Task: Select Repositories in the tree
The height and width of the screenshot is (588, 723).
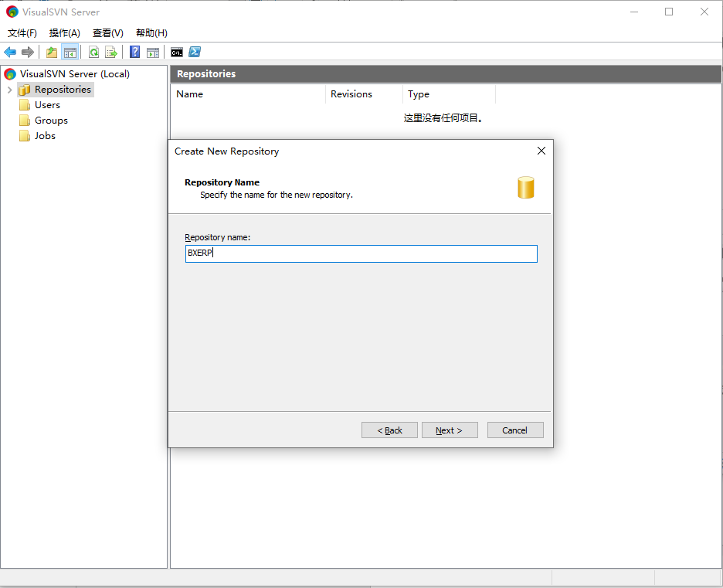Action: (63, 90)
